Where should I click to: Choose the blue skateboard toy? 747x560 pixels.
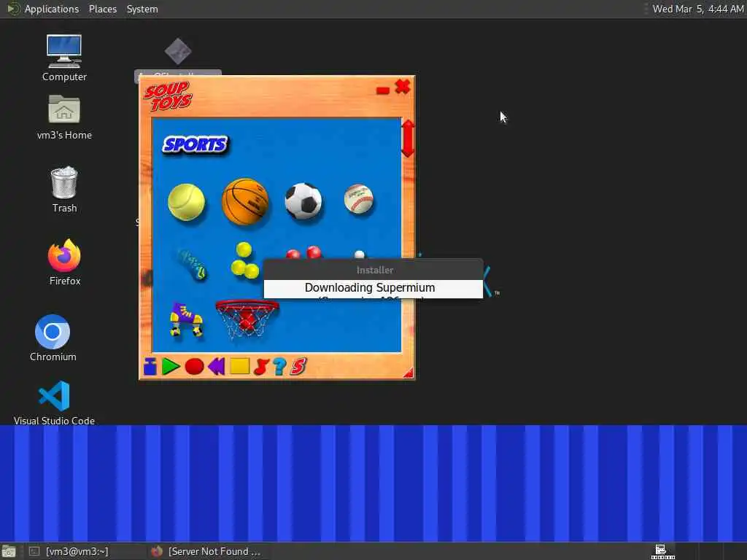pos(192,264)
